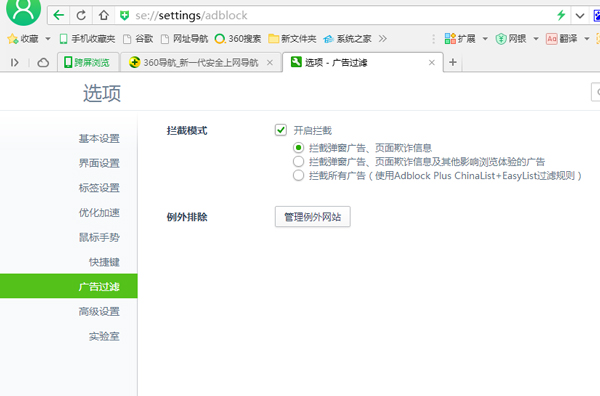Select 拦截所有广告 Adblock Plus radio
Viewport: 600px width, 396px height.
[298, 176]
